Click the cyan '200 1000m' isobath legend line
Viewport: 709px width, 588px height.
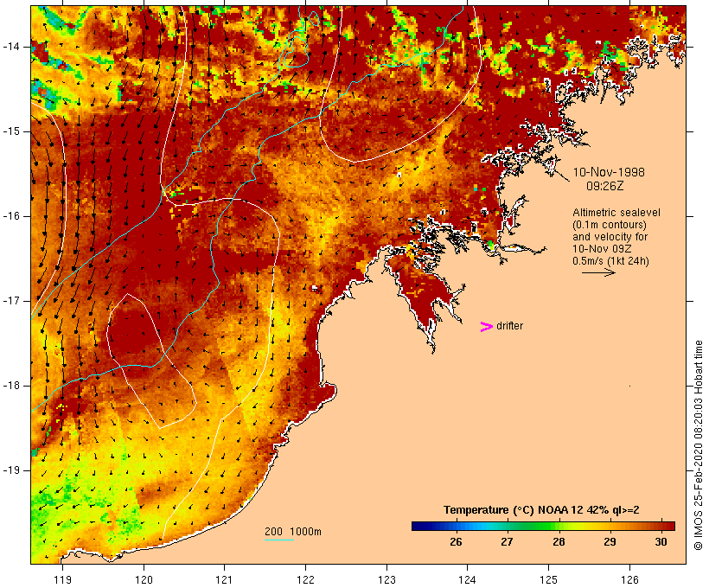(x=279, y=540)
